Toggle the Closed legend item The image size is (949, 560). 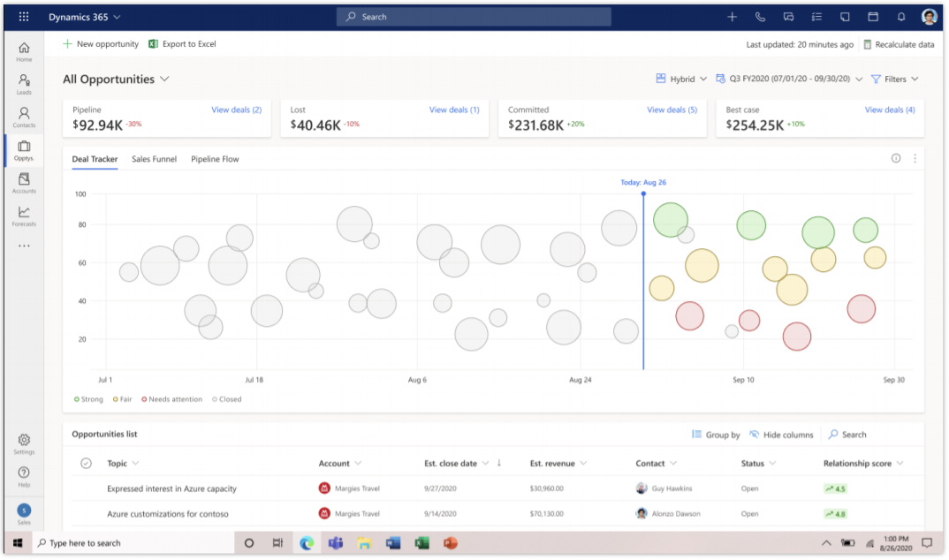(x=227, y=399)
